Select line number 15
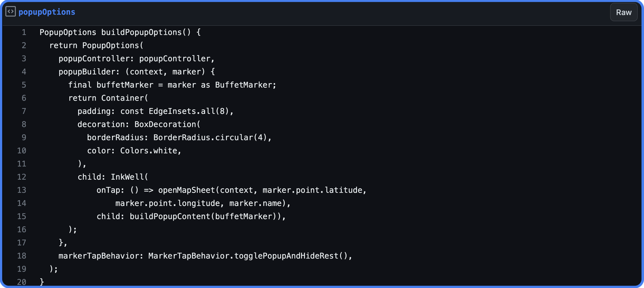The image size is (644, 288). [x=22, y=216]
